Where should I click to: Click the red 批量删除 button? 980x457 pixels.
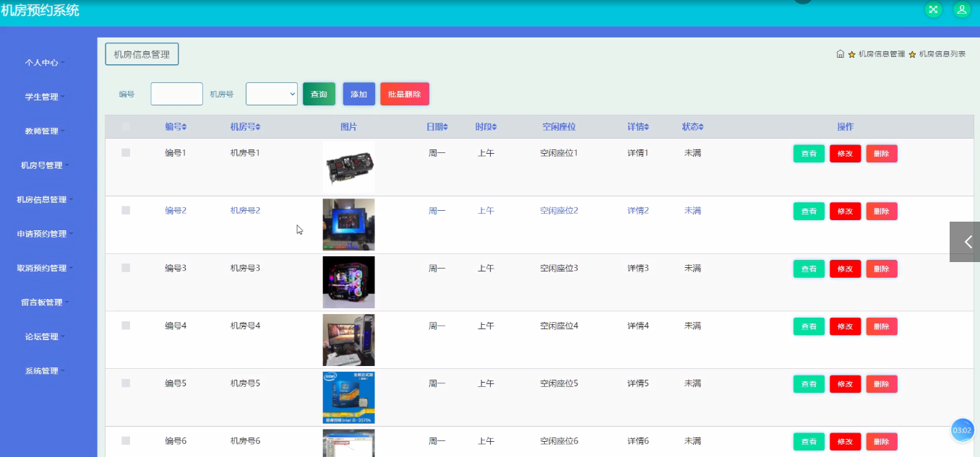pyautogui.click(x=405, y=95)
